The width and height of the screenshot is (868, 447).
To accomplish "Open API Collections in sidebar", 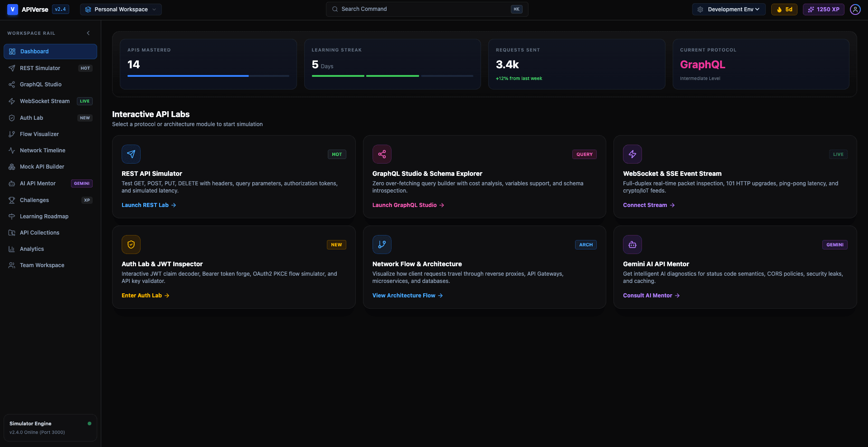I will (50, 233).
